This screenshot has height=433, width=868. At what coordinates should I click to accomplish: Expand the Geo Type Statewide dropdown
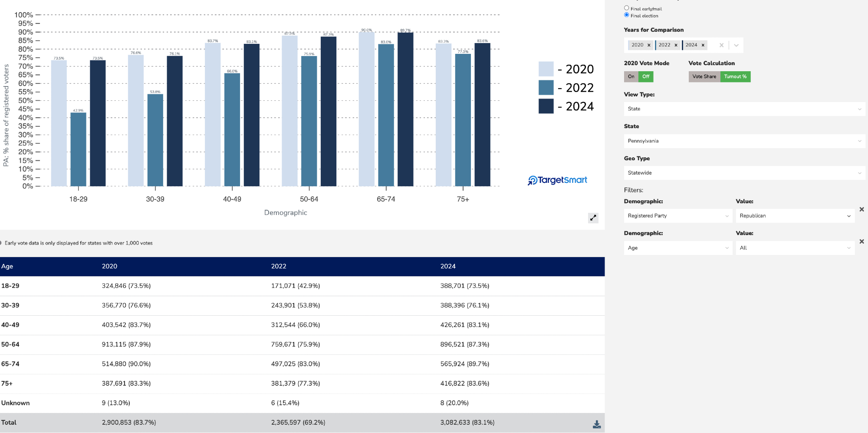744,173
